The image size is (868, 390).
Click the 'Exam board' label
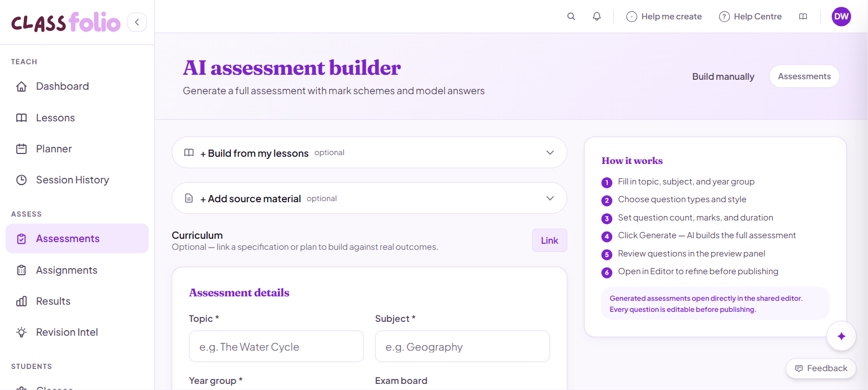(x=401, y=381)
